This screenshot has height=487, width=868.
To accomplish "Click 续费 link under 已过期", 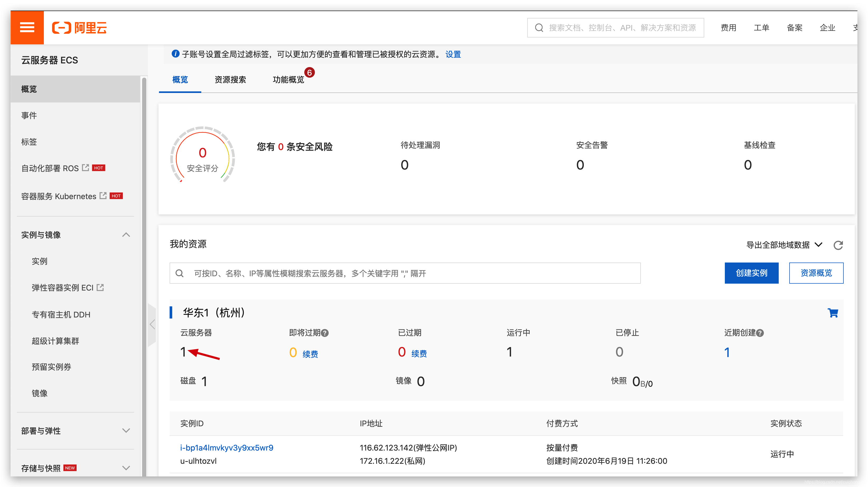I will coord(419,354).
